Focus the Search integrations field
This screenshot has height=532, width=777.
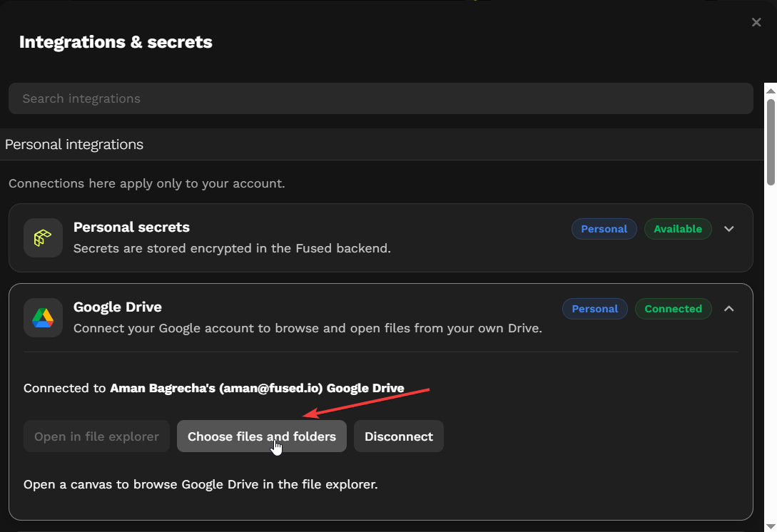pos(380,98)
